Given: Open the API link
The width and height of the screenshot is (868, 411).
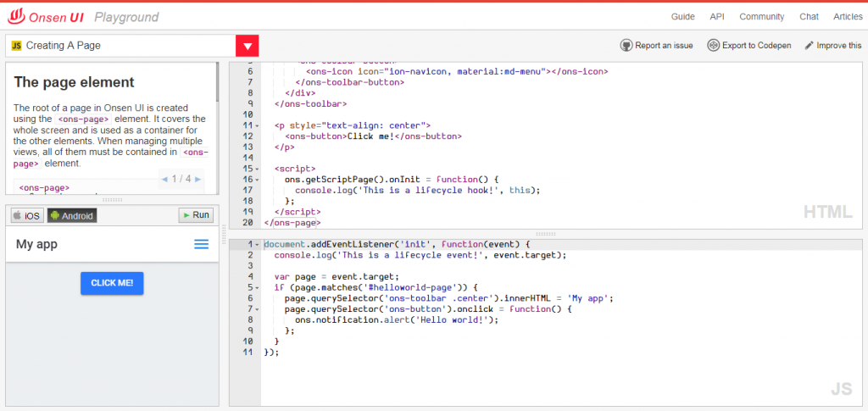Looking at the screenshot, I should coord(717,17).
